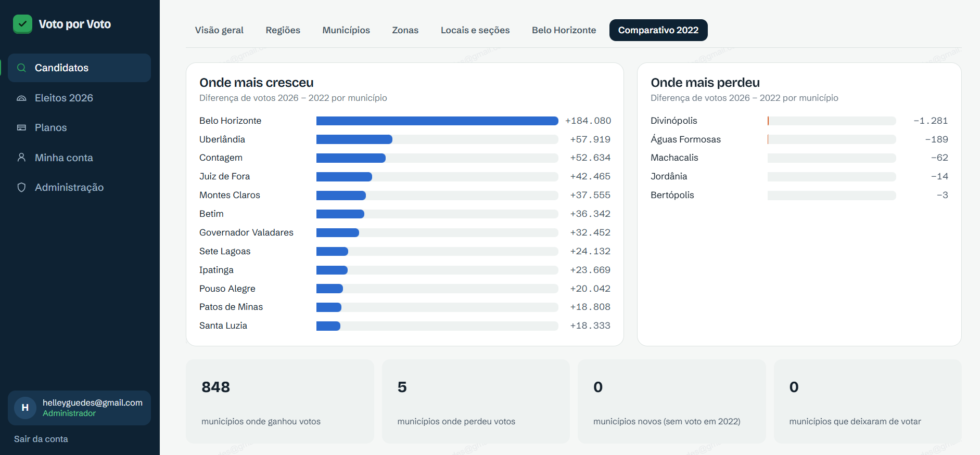Open the Locais e seções tab

(x=475, y=30)
